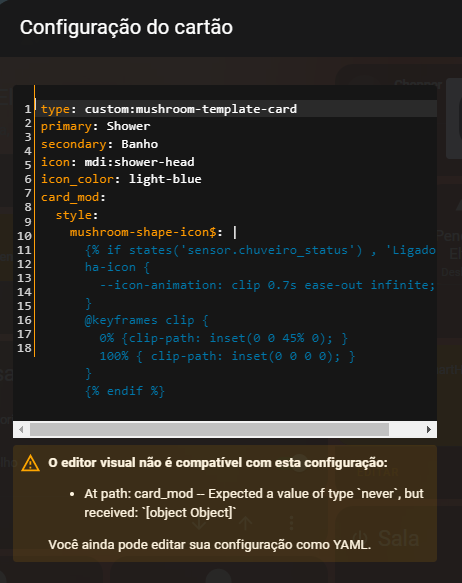462x583 pixels.
Task: Click the 'primary: Shower' line in the editor
Action: (96, 126)
